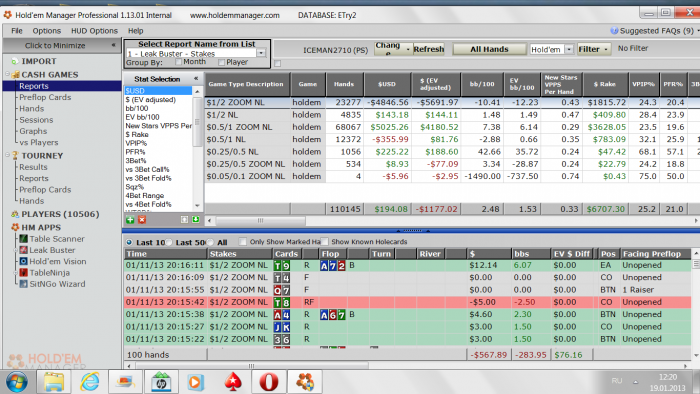Screen dimensions: 700x394
Task: Tick Only Show Marked Hands checkbox
Action: tap(243, 242)
